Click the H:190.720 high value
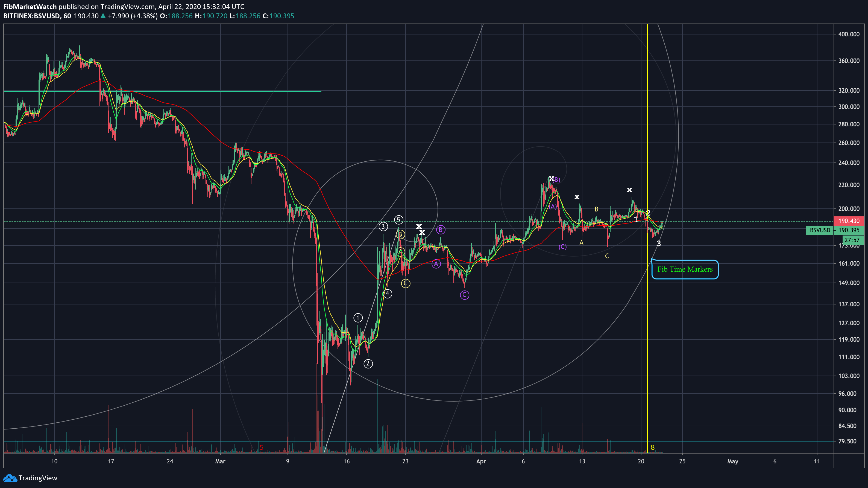Image resolution: width=868 pixels, height=488 pixels. [x=211, y=16]
